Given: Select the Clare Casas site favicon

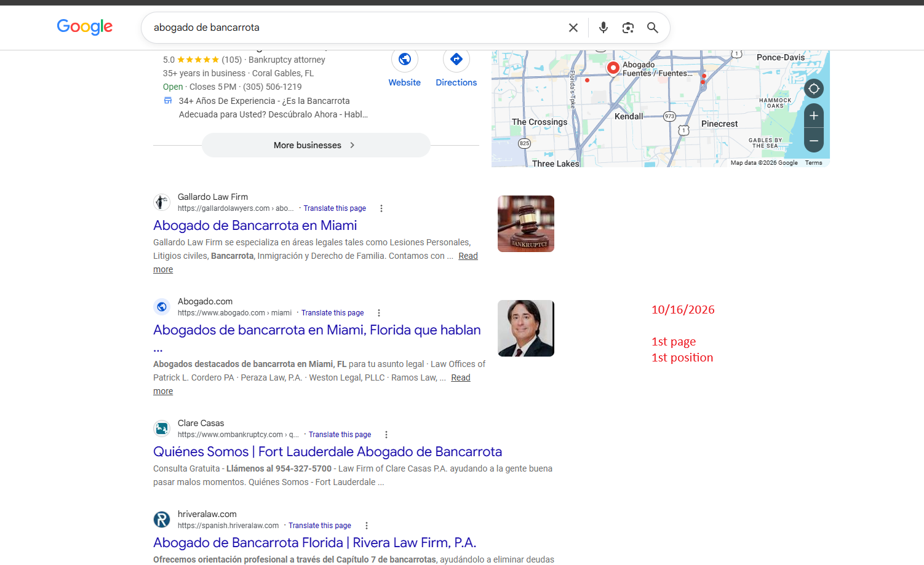Looking at the screenshot, I should pos(162,429).
